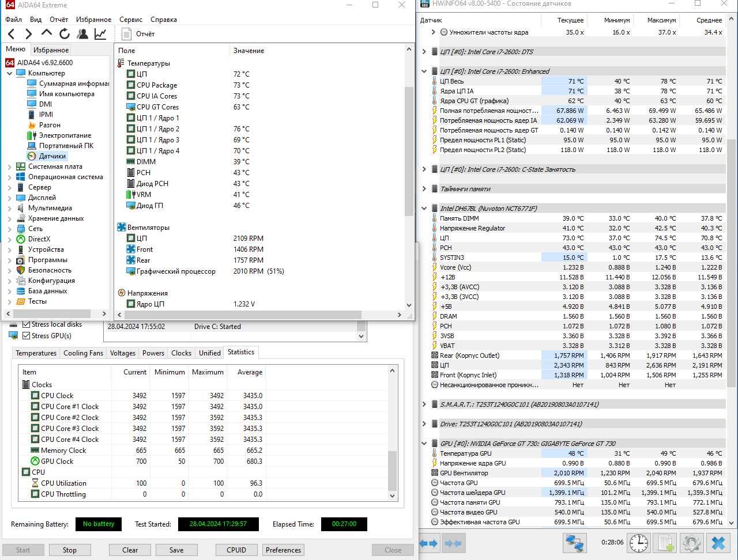Collapse HWiNFO Intel DH67BL Nuvoton group

(x=424, y=209)
